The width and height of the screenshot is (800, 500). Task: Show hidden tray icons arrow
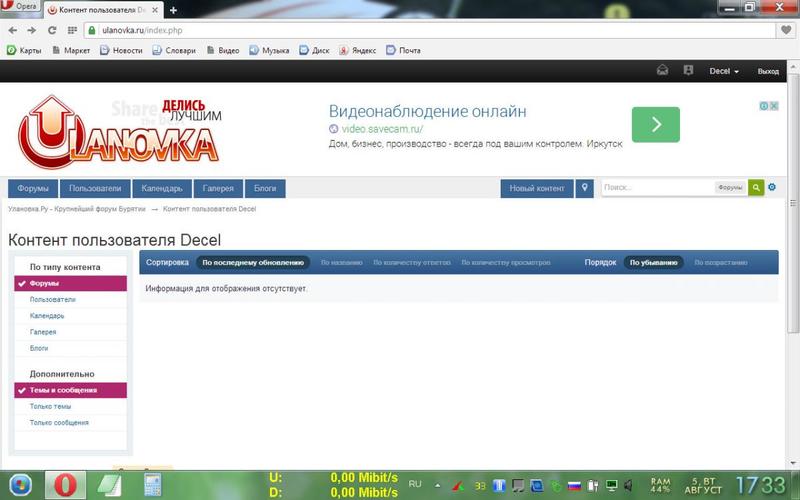(437, 485)
